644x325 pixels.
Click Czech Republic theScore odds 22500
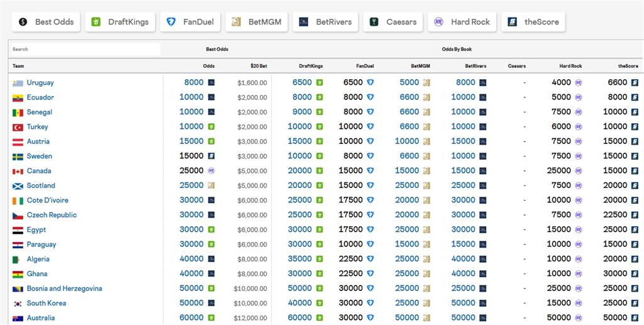click(615, 214)
